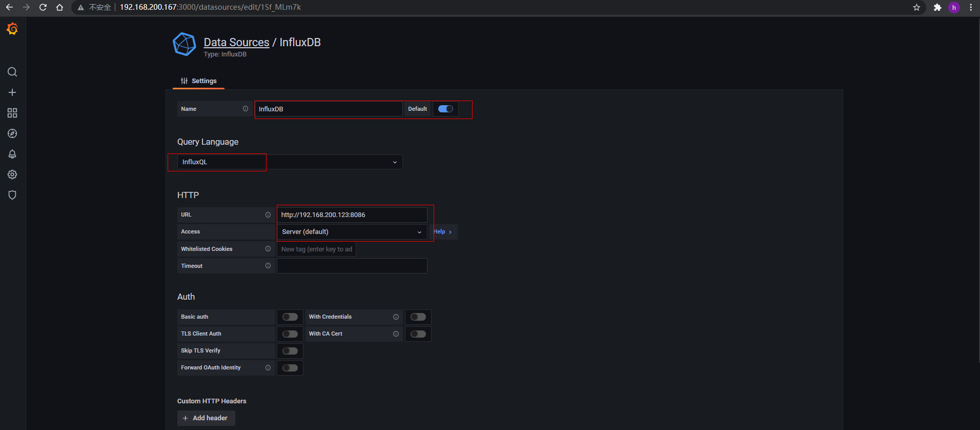Click the Add header button
Screen dimensions: 980x430
click(x=206, y=418)
